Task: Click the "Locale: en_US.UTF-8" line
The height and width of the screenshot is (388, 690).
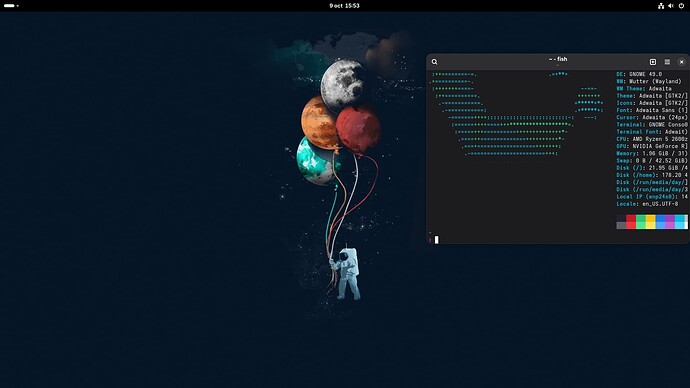Action: tap(647, 204)
